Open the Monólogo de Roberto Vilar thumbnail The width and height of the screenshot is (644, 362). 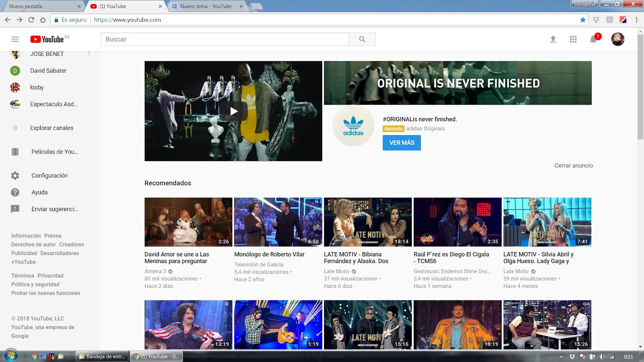pos(278,222)
